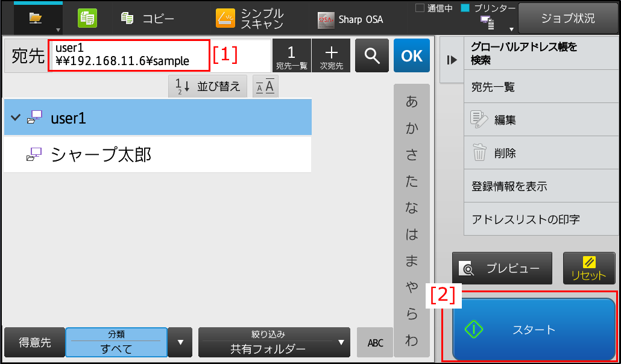Screen dimensions: 621x364
Task: Open シンプルスキャン mode
Action: (x=250, y=19)
